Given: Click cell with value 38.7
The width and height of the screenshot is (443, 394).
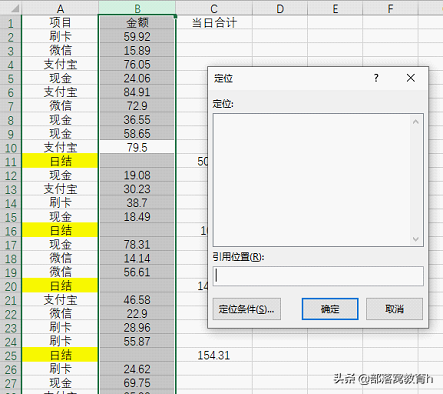Looking at the screenshot, I should tap(137, 203).
